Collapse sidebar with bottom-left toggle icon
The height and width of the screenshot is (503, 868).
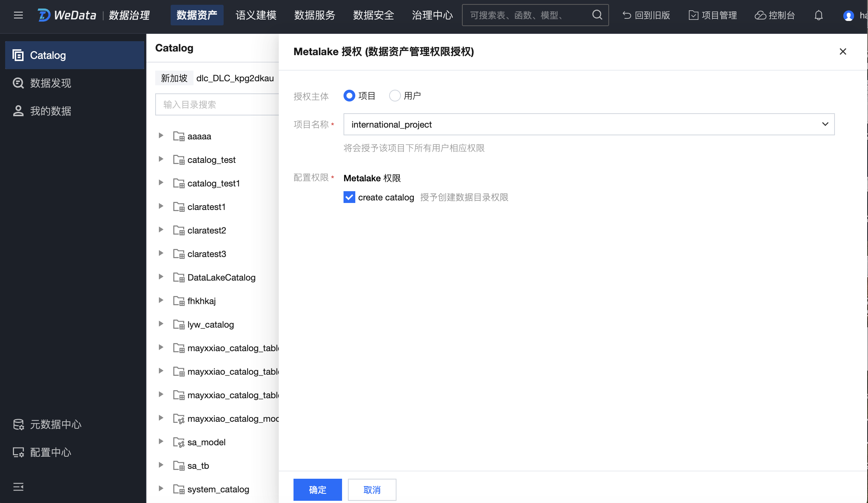tap(18, 487)
